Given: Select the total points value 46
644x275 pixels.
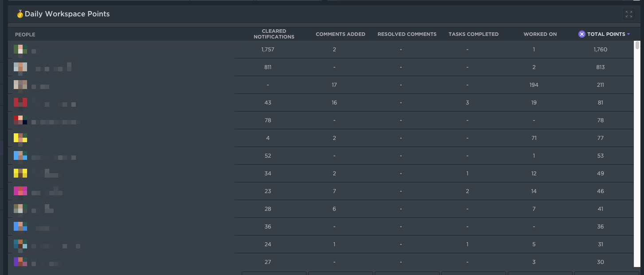Looking at the screenshot, I should [x=601, y=191].
